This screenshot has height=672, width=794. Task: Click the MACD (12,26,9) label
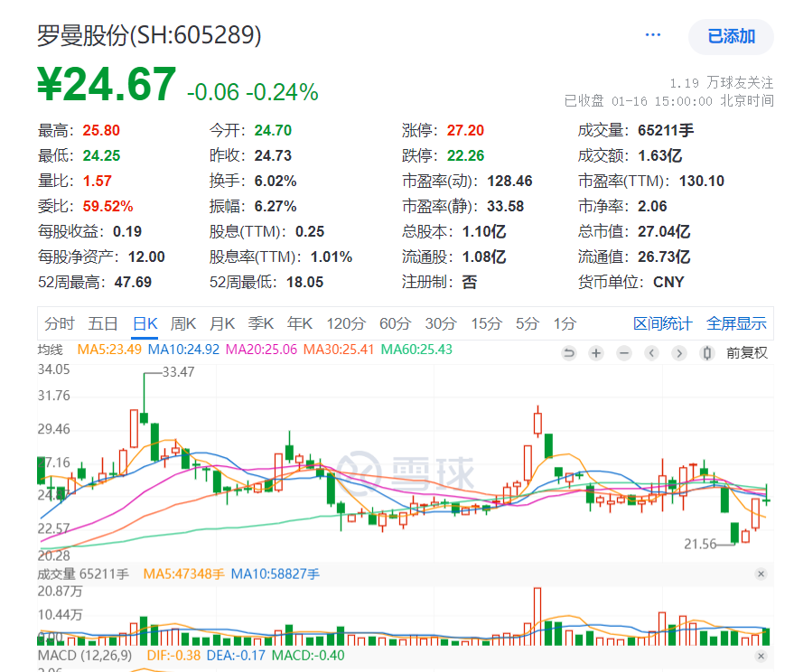85,656
